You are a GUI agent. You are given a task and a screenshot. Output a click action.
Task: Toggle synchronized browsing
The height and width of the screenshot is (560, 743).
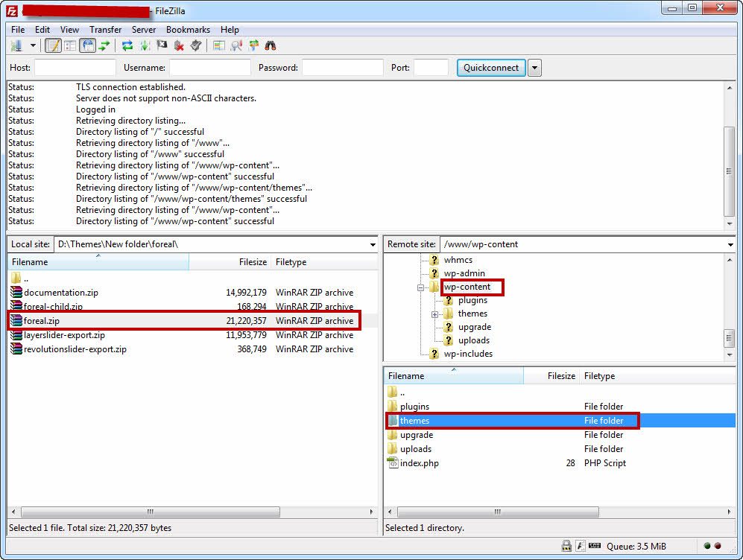(253, 45)
